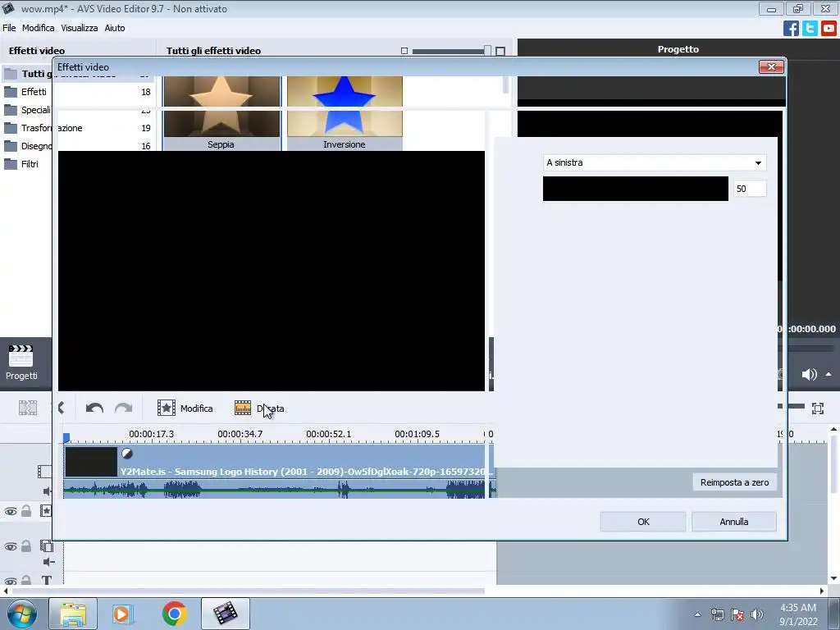Click the video overlay track icon

[47, 546]
